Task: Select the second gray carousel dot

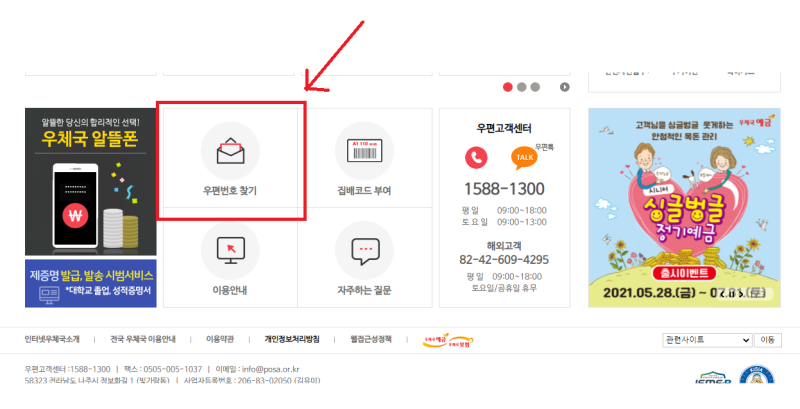Action: 521,87
